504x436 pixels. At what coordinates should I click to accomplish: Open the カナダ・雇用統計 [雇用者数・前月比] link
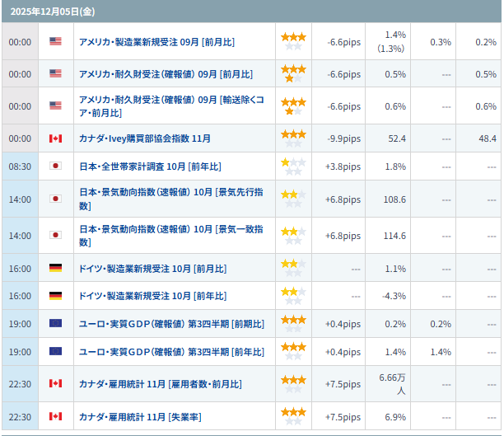[160, 384]
